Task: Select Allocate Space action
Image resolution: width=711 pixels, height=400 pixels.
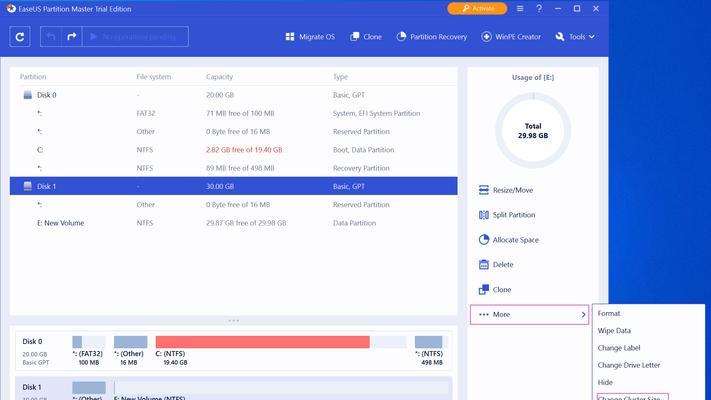Action: pyautogui.click(x=509, y=240)
